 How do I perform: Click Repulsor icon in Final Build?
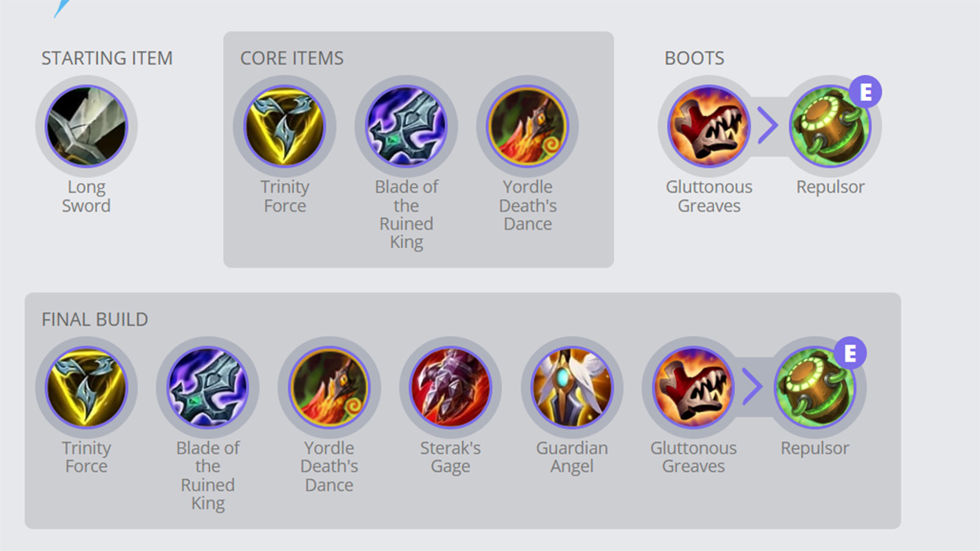point(814,388)
